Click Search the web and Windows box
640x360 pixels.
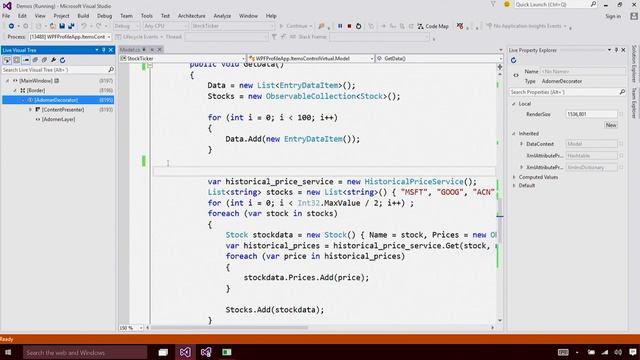click(x=85, y=352)
